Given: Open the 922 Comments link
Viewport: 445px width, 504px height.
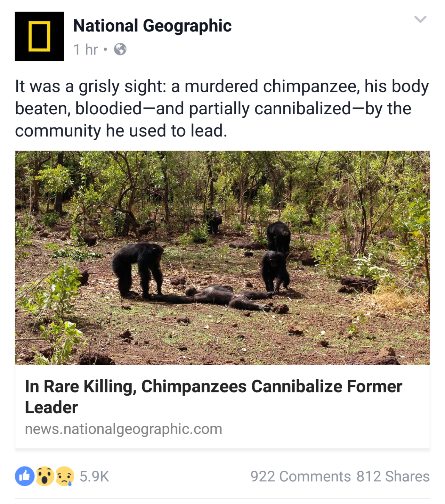Looking at the screenshot, I should [x=301, y=476].
